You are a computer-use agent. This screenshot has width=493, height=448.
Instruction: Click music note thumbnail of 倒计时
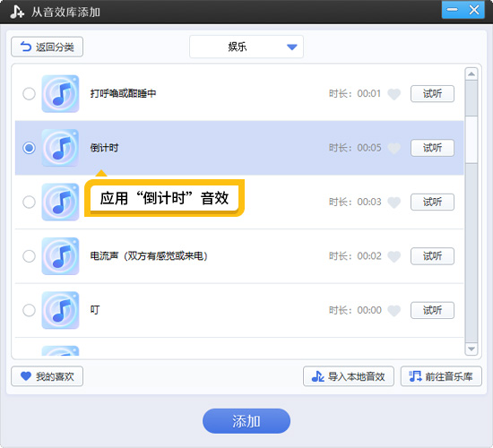[60, 148]
